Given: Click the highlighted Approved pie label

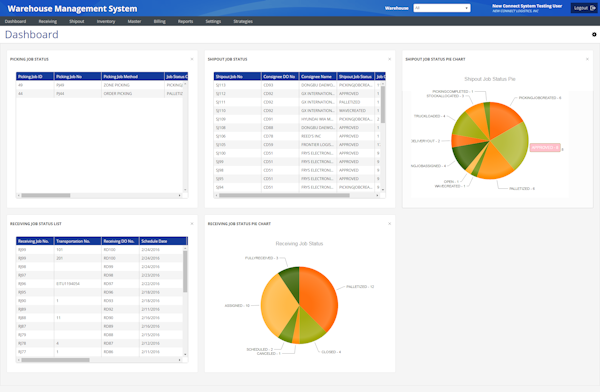Looking at the screenshot, I should click(x=545, y=147).
